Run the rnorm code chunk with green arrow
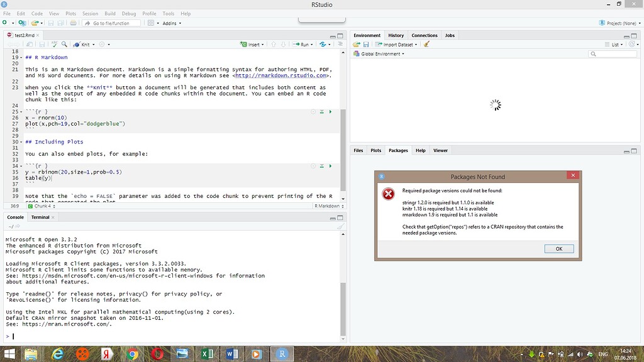The width and height of the screenshot is (644, 362). click(x=331, y=111)
